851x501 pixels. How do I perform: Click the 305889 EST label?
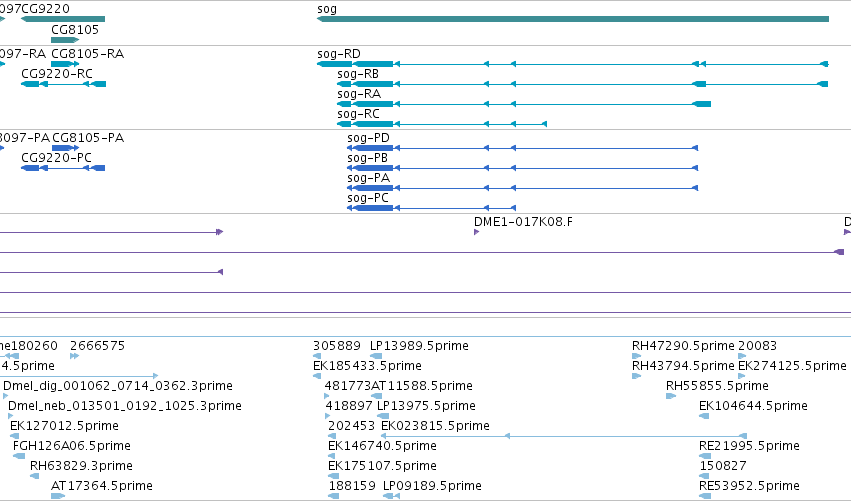[337, 346]
